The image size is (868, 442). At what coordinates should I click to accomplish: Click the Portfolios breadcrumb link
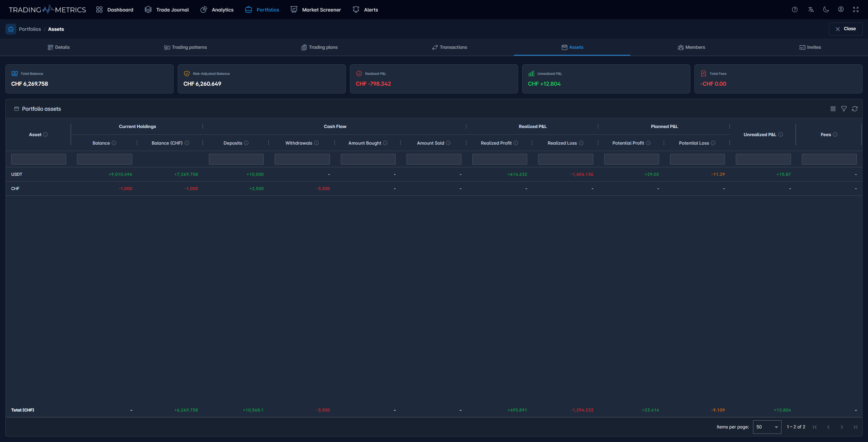pos(30,29)
